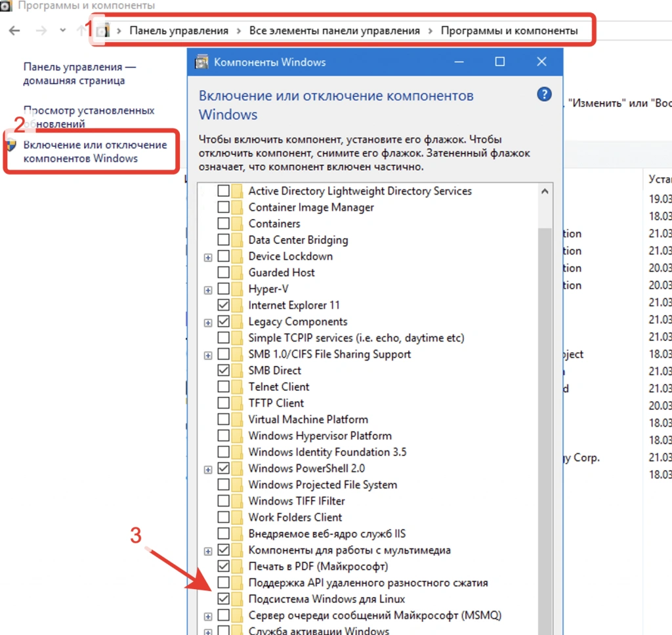Check the Virtual Machine Platform checkbox
Image resolution: width=672 pixels, height=635 pixels.
tap(223, 419)
